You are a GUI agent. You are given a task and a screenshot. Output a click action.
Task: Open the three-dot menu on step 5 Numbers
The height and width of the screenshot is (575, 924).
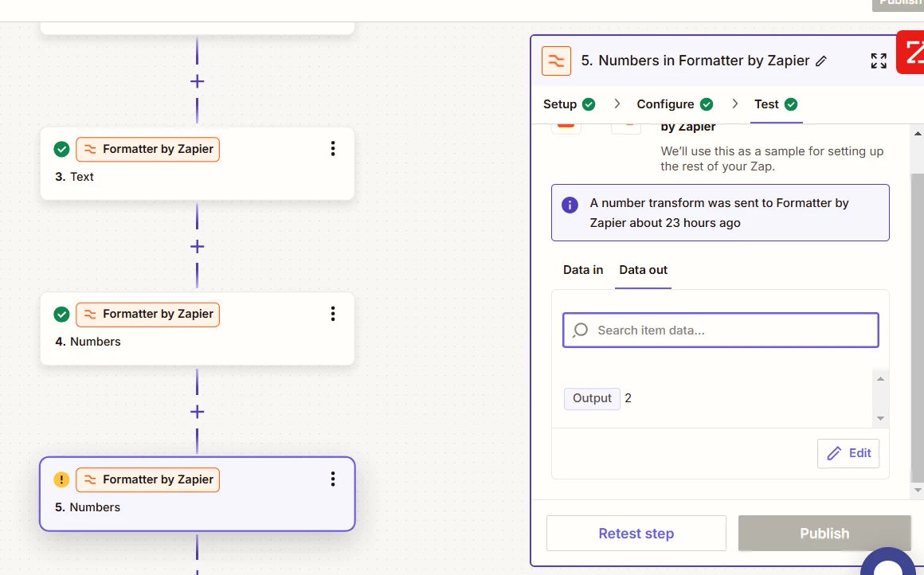pos(333,479)
